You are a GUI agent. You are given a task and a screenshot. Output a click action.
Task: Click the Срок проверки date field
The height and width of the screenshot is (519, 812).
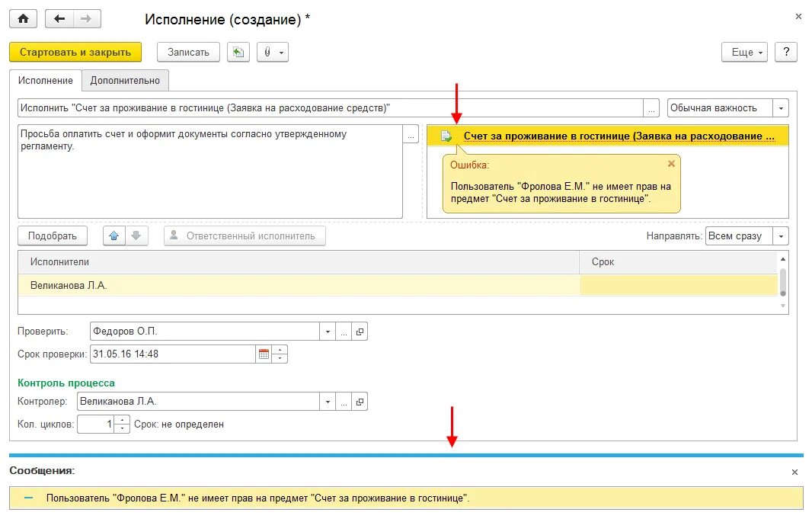[x=173, y=354]
